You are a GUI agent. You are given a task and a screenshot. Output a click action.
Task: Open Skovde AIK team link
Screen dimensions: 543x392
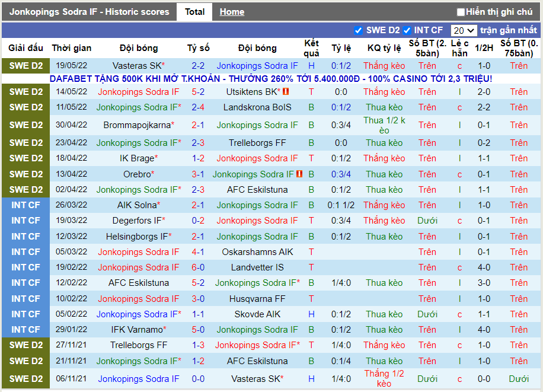[x=257, y=314]
